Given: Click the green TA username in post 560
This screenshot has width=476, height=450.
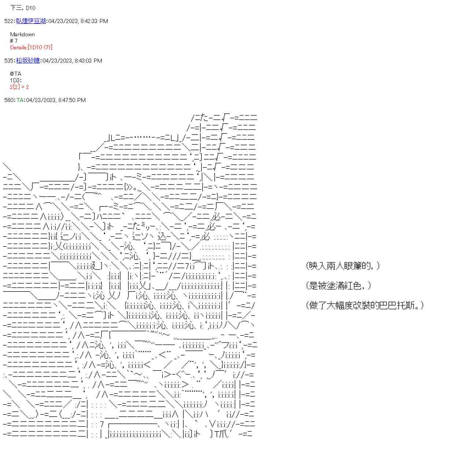Looking at the screenshot, I should [x=20, y=100].
